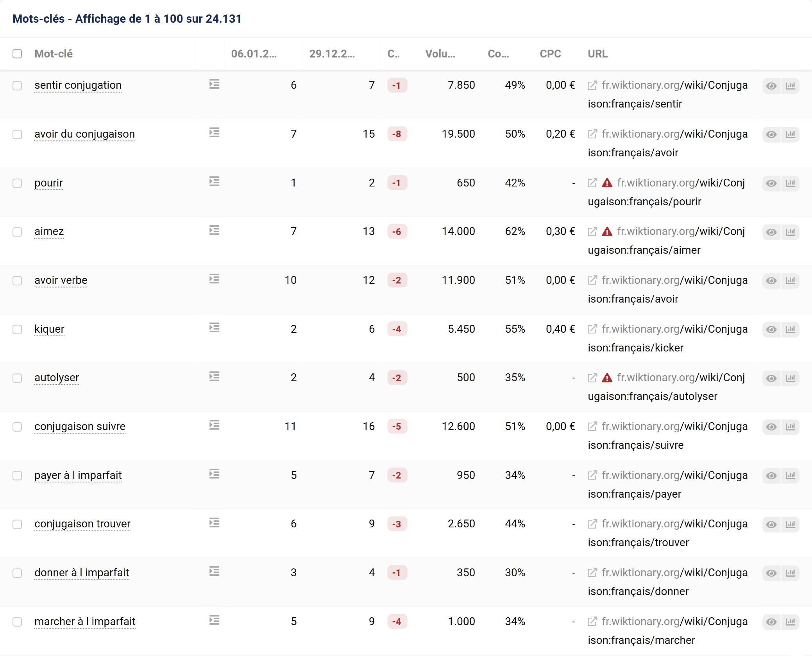
Task: Open the history chart icon for avoir verbe
Action: pyautogui.click(x=791, y=281)
